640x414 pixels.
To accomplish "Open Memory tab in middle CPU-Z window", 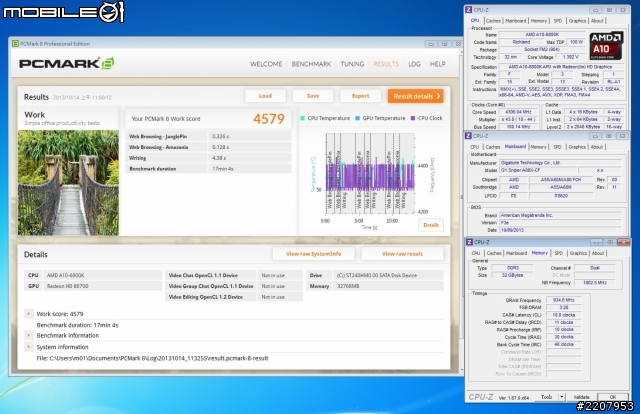I will (538, 147).
